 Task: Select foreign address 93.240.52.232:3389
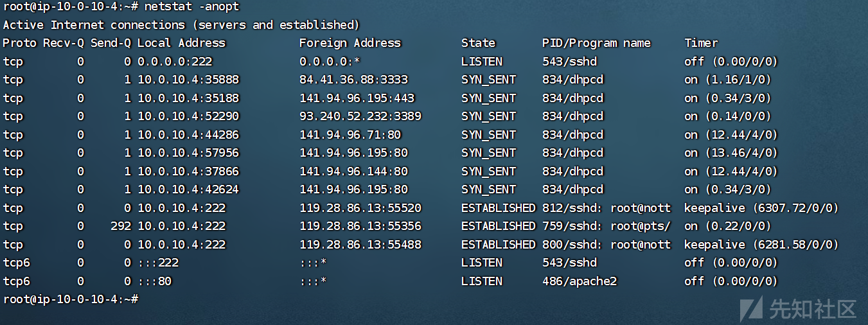click(360, 116)
